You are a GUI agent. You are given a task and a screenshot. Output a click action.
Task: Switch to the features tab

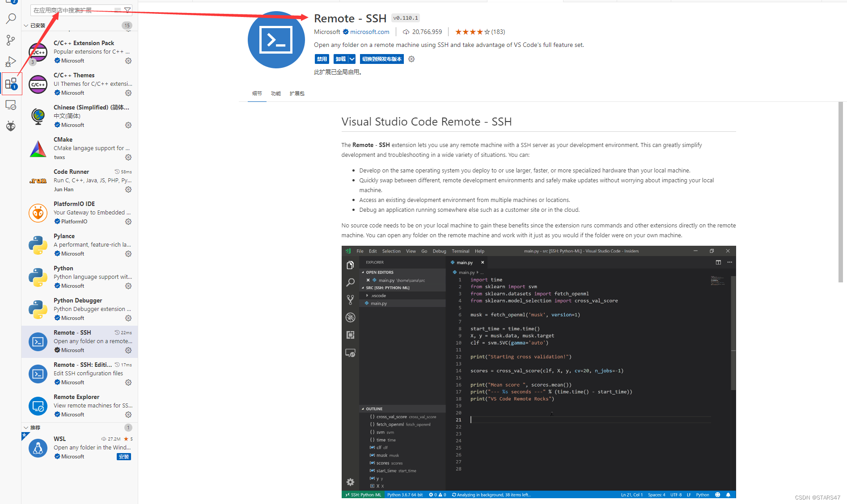[276, 93]
